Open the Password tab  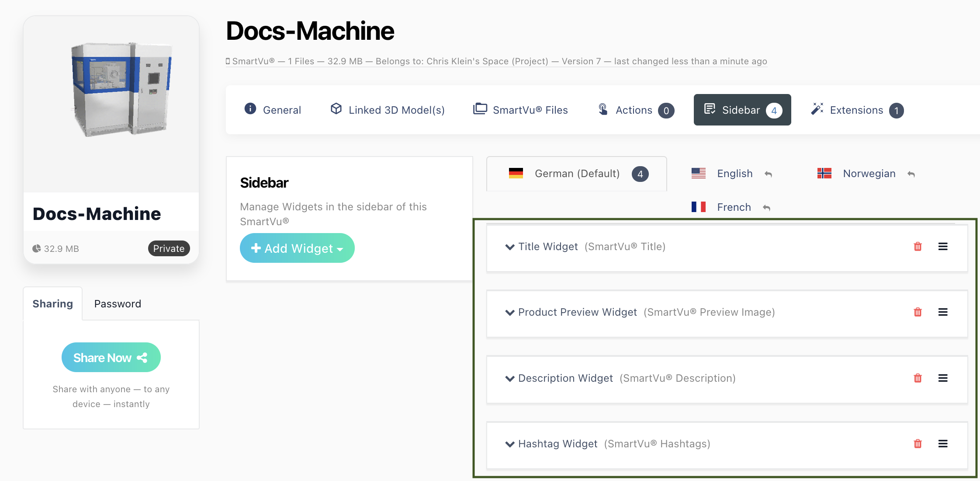point(118,303)
